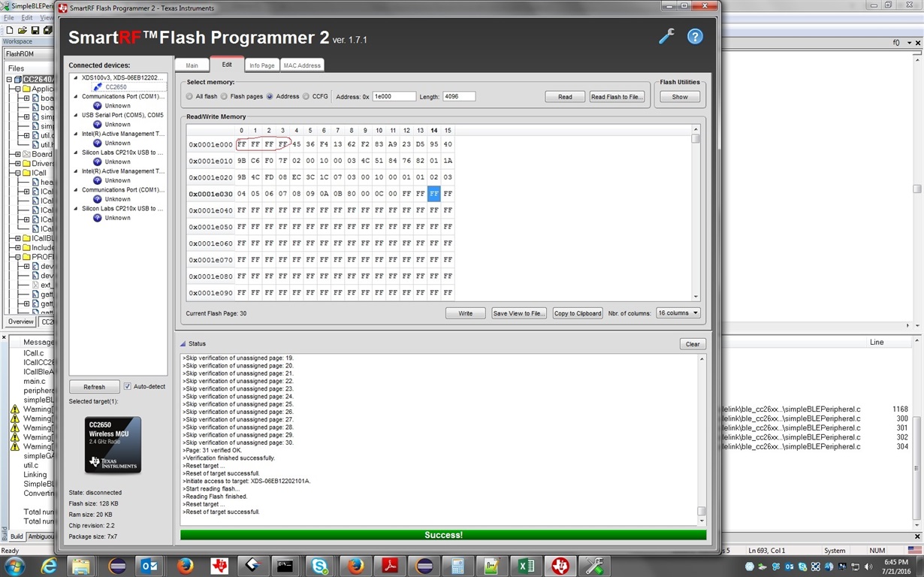Click the Length input field

(x=459, y=96)
